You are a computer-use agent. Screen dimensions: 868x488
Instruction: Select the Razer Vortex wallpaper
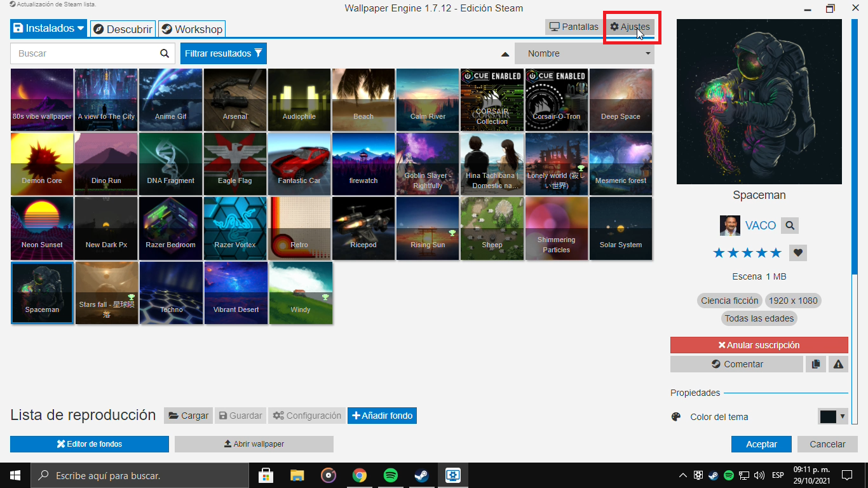235,228
